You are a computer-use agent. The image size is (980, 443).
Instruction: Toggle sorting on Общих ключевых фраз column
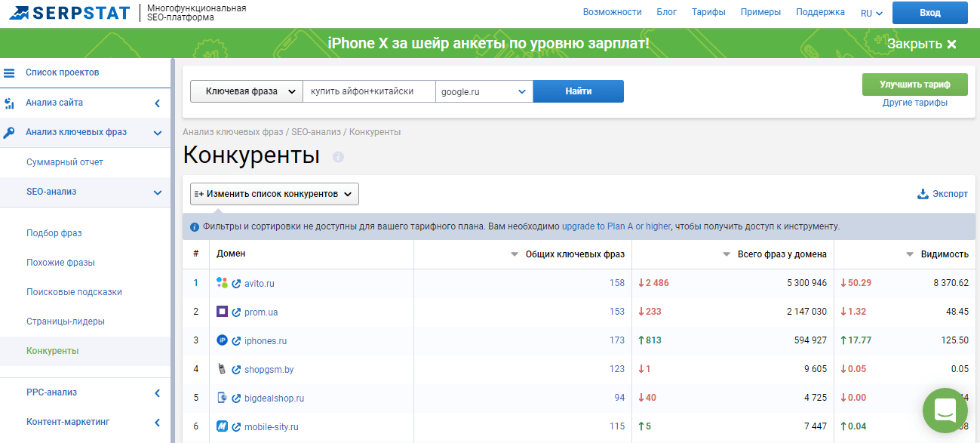click(516, 254)
